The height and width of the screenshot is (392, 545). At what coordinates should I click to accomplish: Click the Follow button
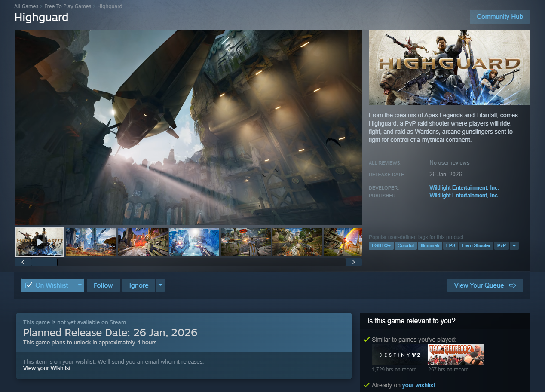(x=103, y=285)
